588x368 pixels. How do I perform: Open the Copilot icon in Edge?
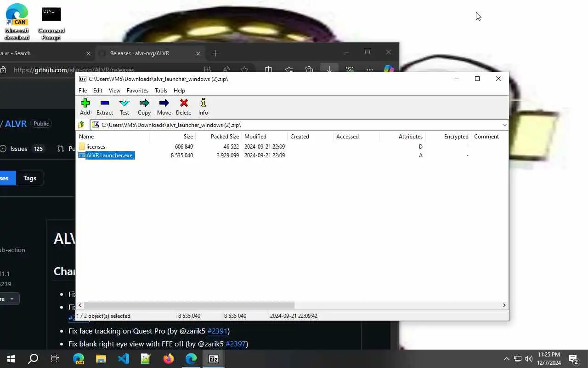(x=389, y=69)
